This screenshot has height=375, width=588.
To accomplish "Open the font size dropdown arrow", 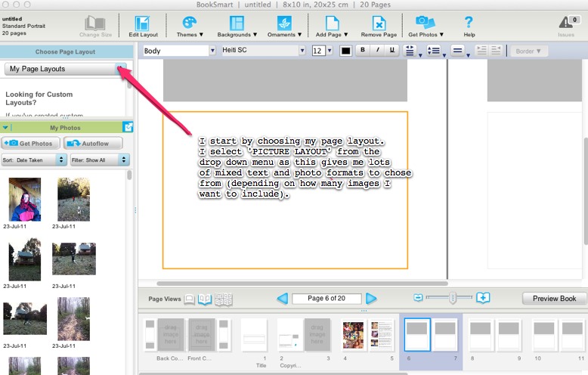I will pos(330,51).
